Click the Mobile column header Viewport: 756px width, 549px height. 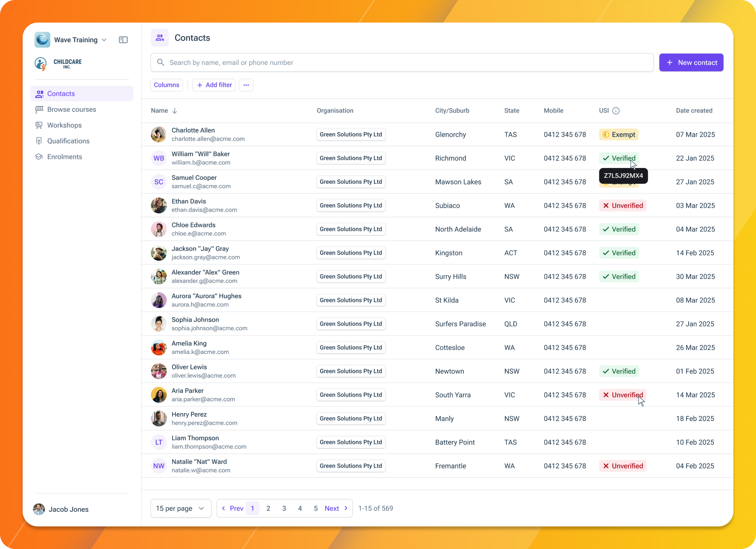(x=554, y=111)
